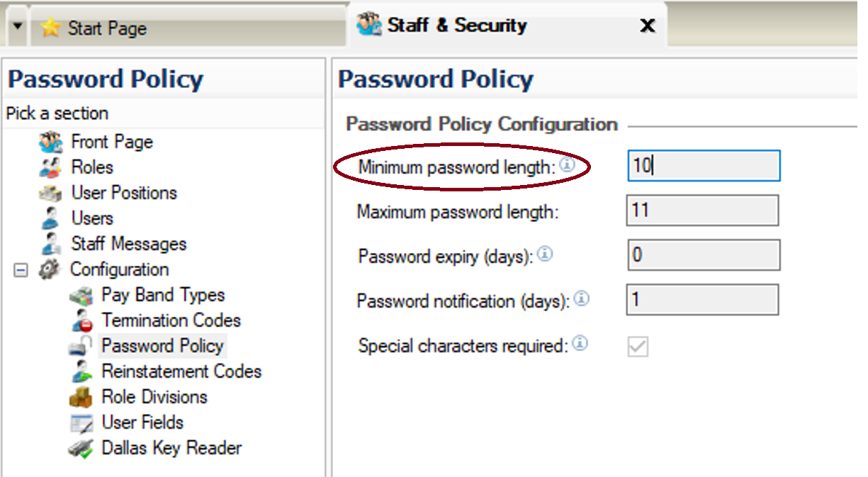The width and height of the screenshot is (868, 477).
Task: Select the Pay Band Types money icon
Action: tap(81, 296)
